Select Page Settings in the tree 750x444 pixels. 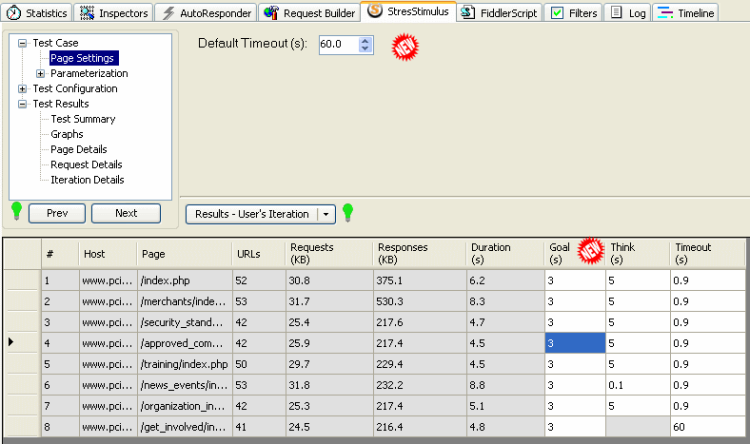point(83,58)
